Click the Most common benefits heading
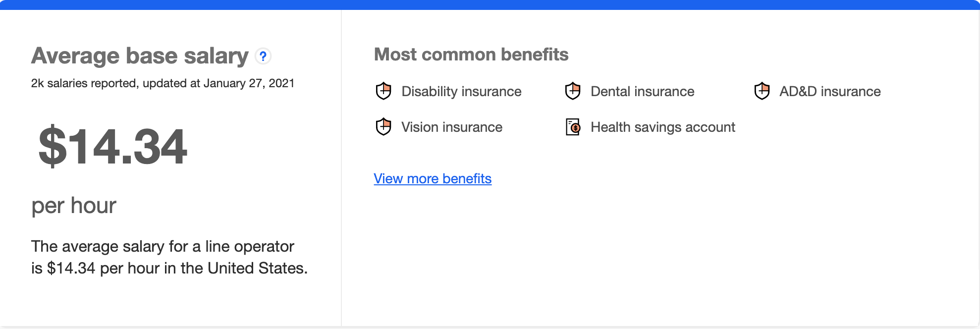The width and height of the screenshot is (980, 329). 471,55
